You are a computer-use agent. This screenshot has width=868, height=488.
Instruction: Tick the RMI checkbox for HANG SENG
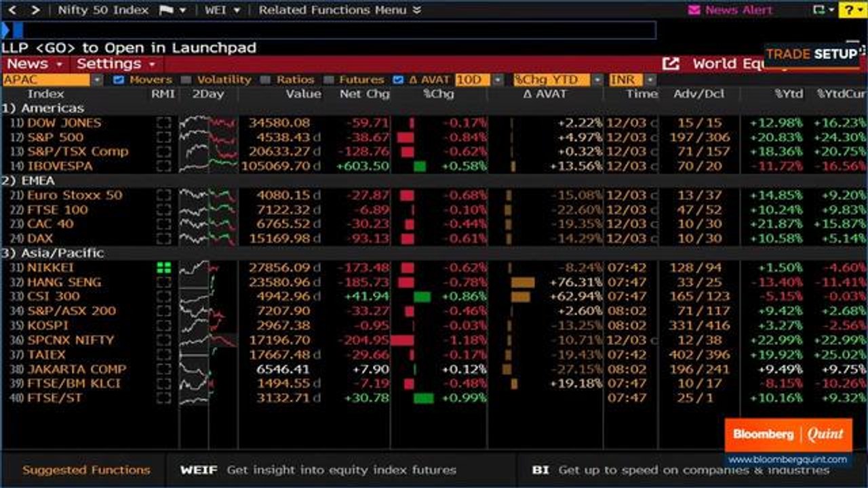tap(163, 283)
